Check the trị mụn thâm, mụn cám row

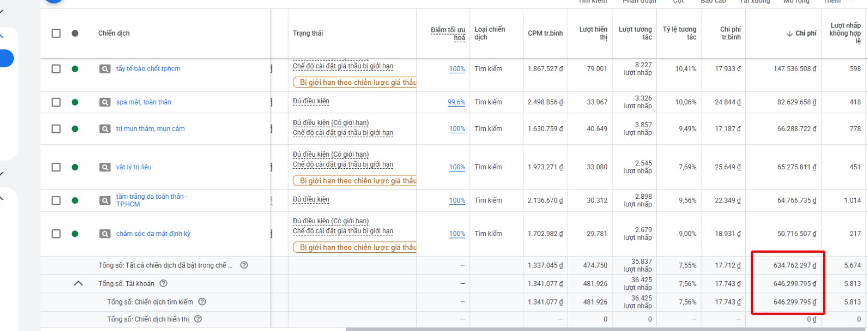(56, 129)
